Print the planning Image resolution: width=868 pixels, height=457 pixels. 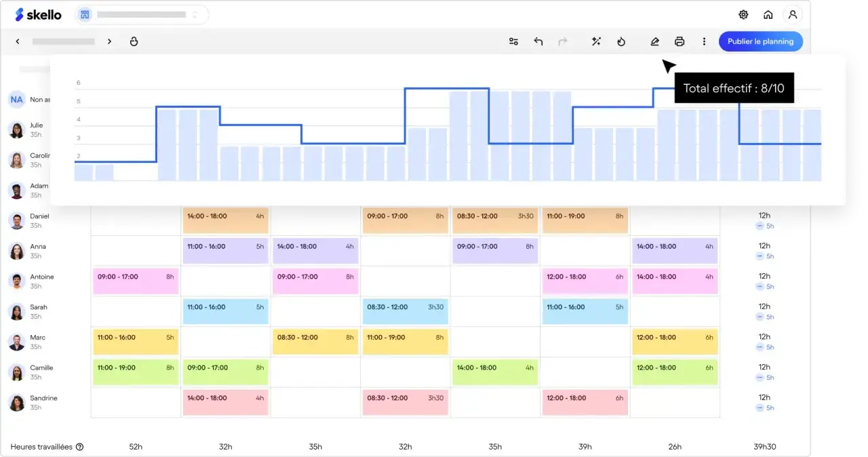679,41
